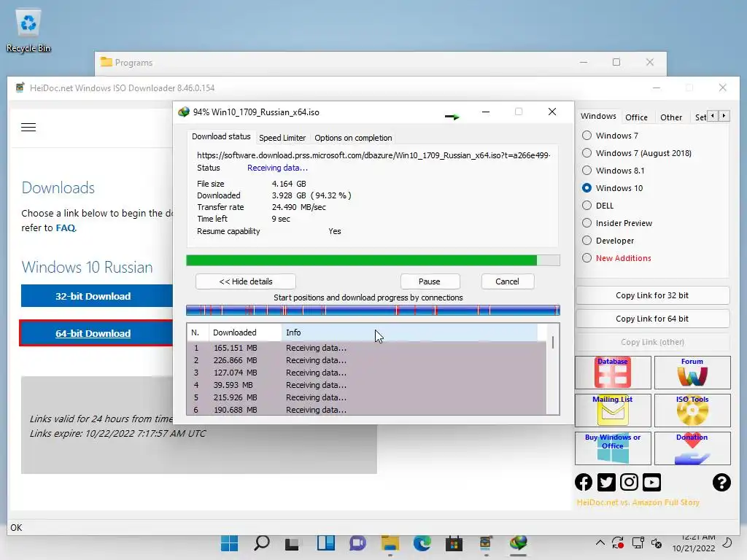Click Copy Link for 32 bit
Screen dimensions: 747x560
tap(652, 295)
